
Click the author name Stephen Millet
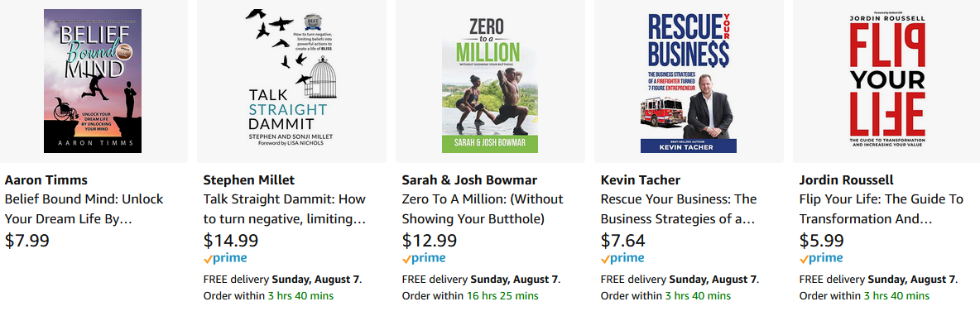coord(249,179)
